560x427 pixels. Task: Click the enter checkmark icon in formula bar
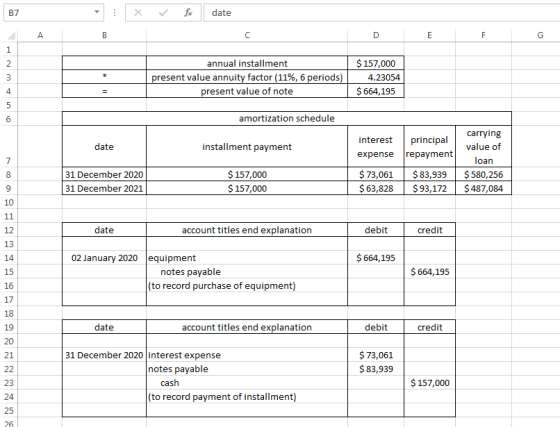tap(163, 13)
